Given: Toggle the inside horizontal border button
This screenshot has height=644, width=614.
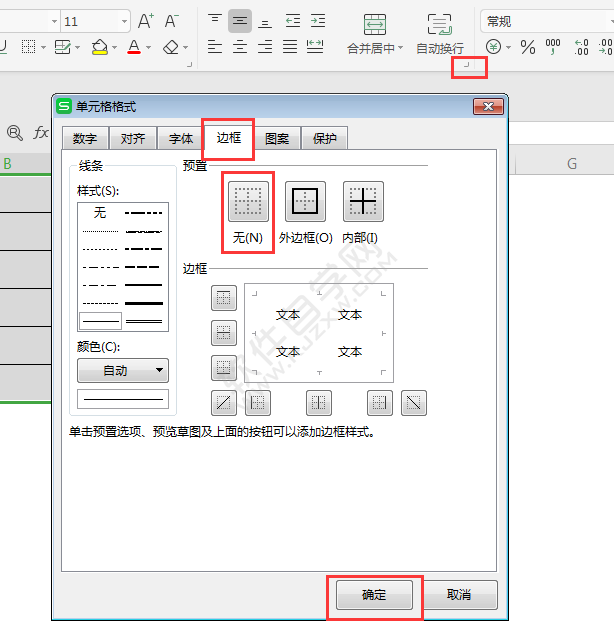Looking at the screenshot, I should (224, 332).
